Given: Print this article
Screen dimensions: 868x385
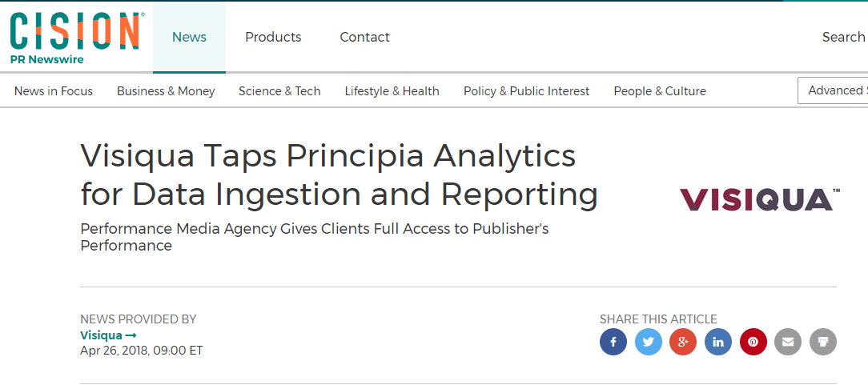Looking at the screenshot, I should click(823, 343).
